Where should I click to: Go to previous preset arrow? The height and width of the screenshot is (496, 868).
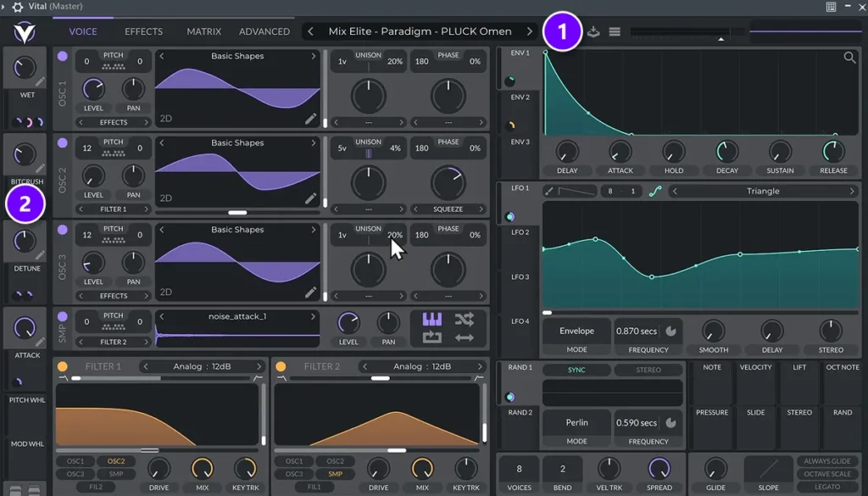310,31
